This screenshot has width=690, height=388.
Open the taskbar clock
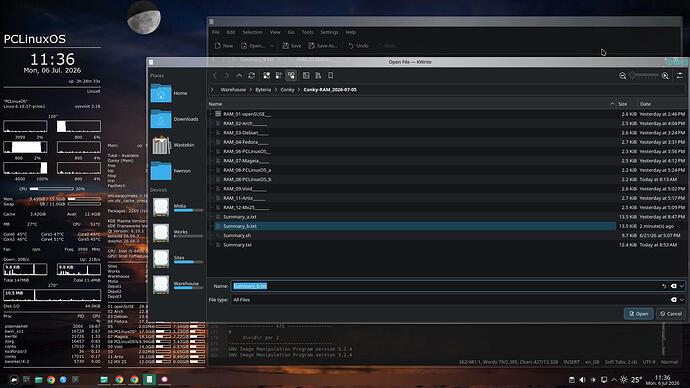[x=662, y=380]
